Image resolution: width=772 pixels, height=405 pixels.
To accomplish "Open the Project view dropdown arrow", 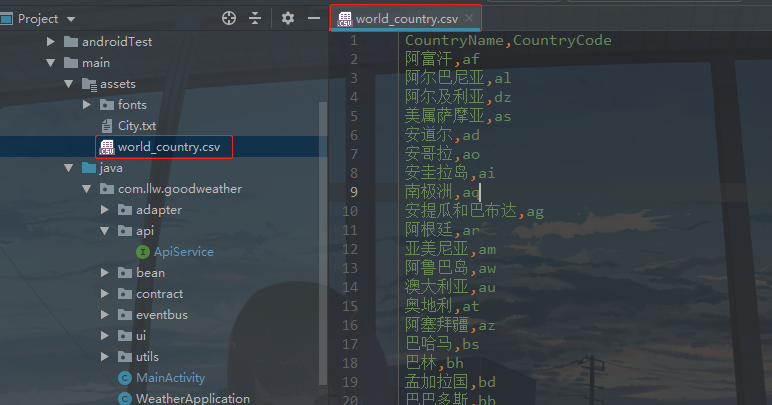I will (x=71, y=19).
